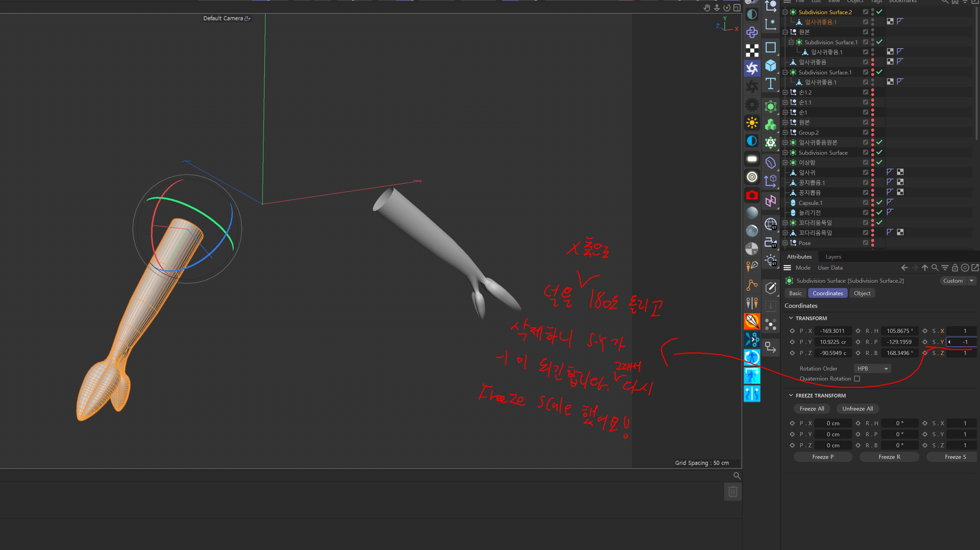Click the Cube primitive tool icon
The width and height of the screenshot is (980, 550).
[770, 65]
